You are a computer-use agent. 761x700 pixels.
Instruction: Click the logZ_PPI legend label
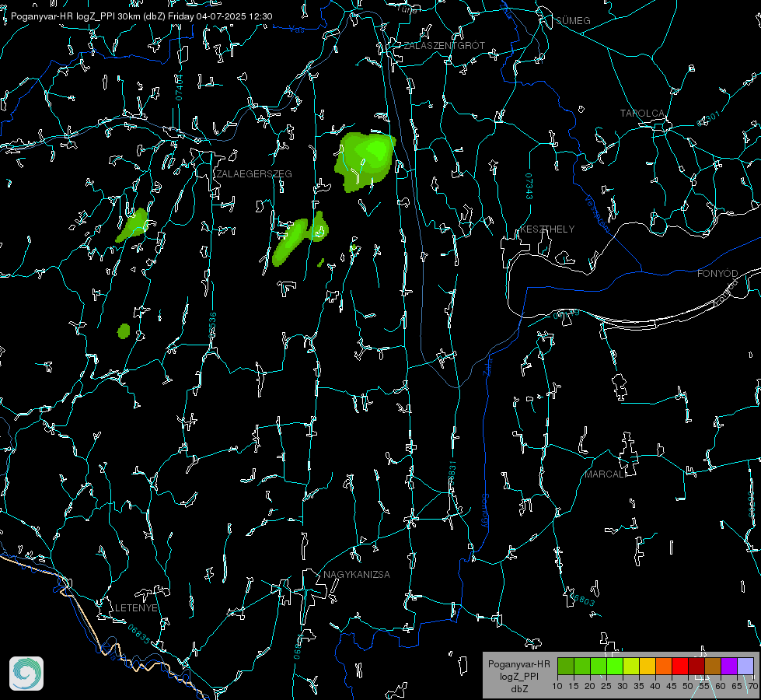518,676
